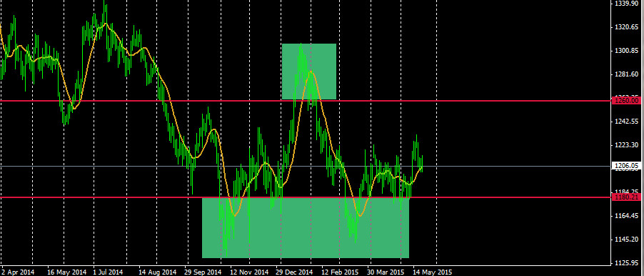Click the 1320.65 price axis value
This screenshot has width=644, height=276.
(x=626, y=27)
